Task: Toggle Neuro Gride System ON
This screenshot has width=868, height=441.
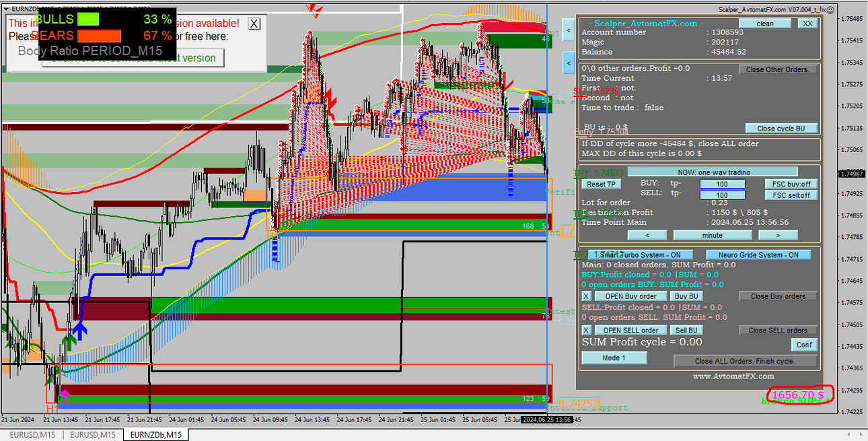Action: coord(758,255)
